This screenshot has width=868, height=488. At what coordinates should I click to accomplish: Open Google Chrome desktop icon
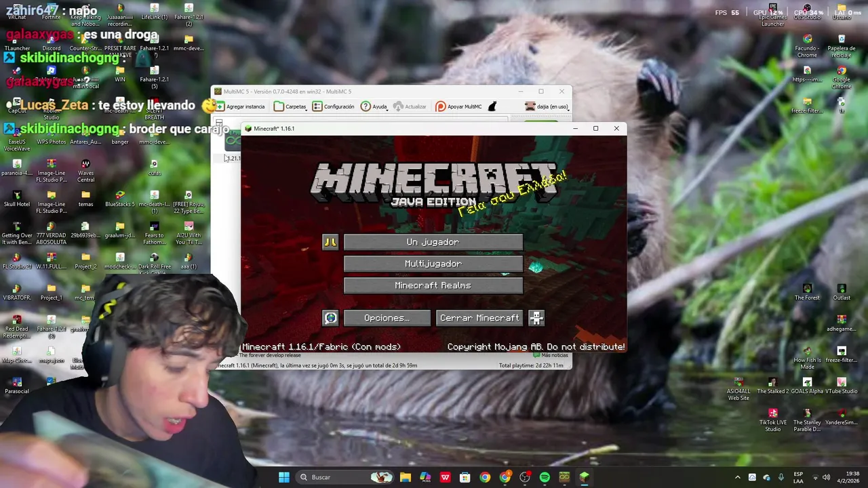(x=842, y=77)
